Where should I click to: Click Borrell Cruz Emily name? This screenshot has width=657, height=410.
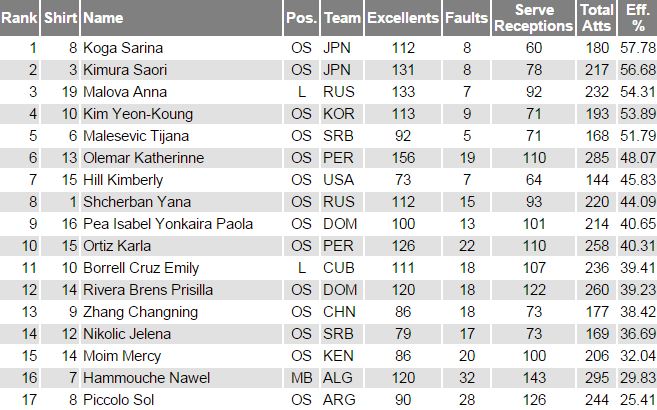tap(141, 268)
